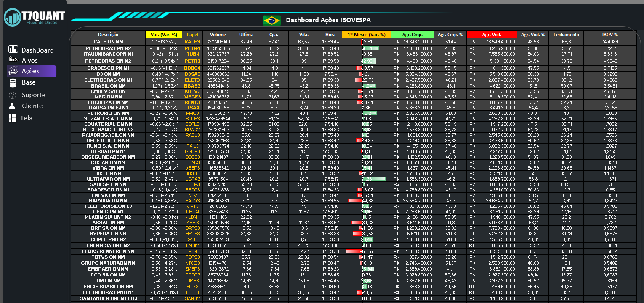This screenshot has height=303, width=644.
Task: Click the Volume column header
Action: point(218,35)
